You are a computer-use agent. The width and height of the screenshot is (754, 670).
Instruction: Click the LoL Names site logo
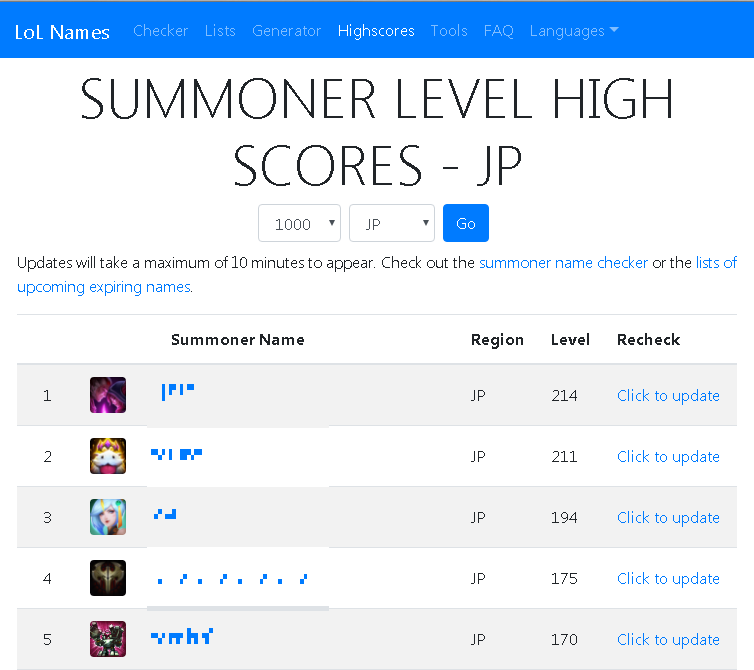coord(62,32)
